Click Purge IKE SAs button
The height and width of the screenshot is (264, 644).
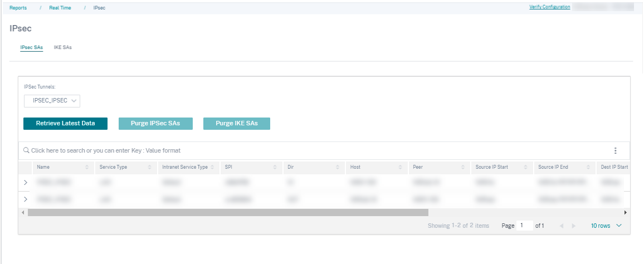(x=237, y=124)
